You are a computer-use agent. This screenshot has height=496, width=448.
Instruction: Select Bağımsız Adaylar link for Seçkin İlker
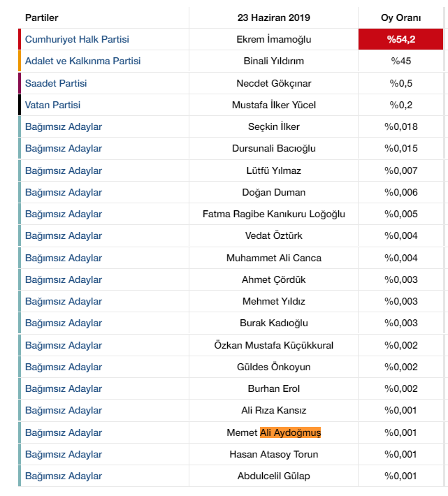click(64, 126)
